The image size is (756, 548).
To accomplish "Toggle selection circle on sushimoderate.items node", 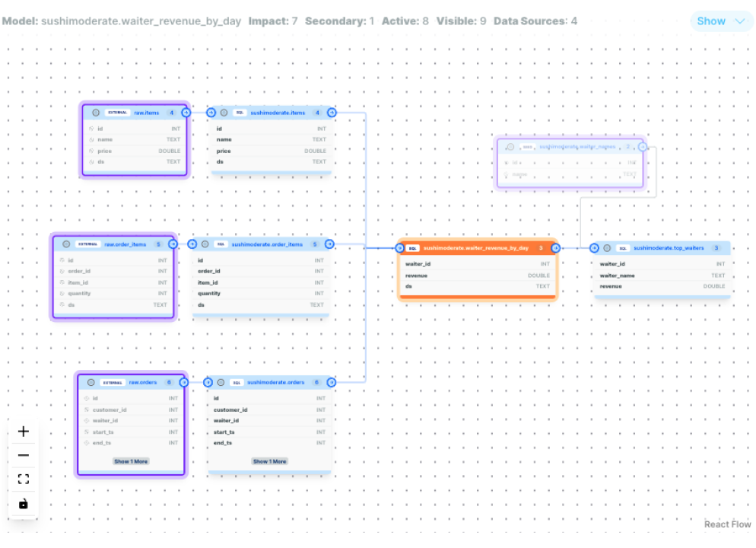I will click(224, 113).
